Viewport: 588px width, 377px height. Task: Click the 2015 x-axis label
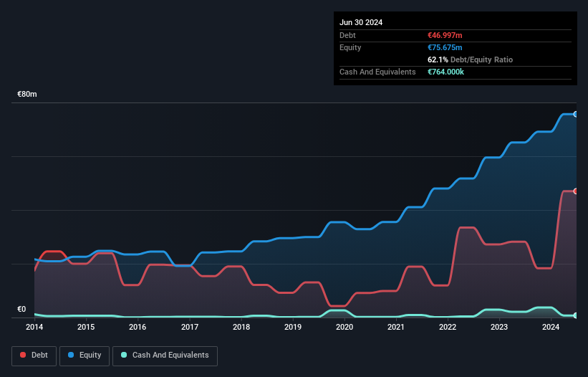(x=86, y=327)
